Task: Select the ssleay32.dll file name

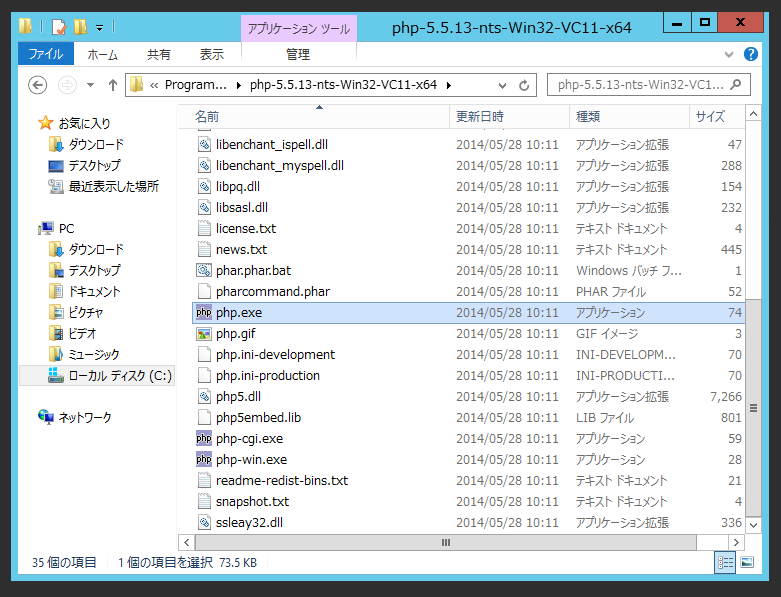Action: click(x=250, y=522)
